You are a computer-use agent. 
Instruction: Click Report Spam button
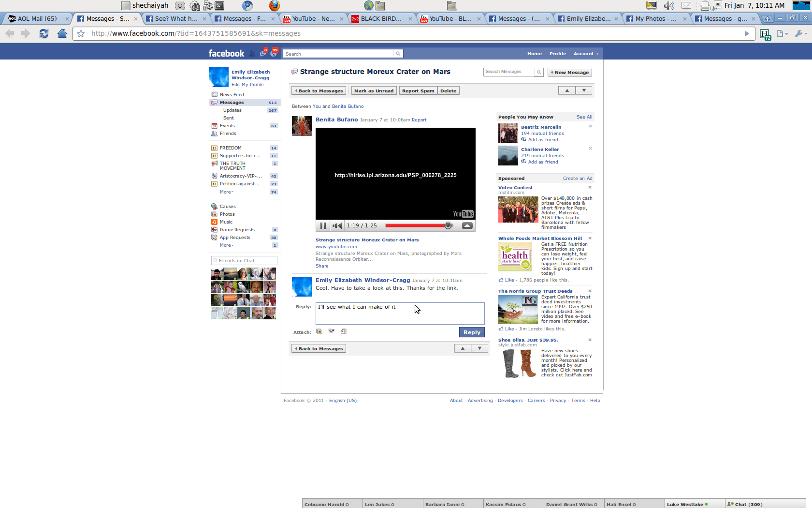pos(418,90)
